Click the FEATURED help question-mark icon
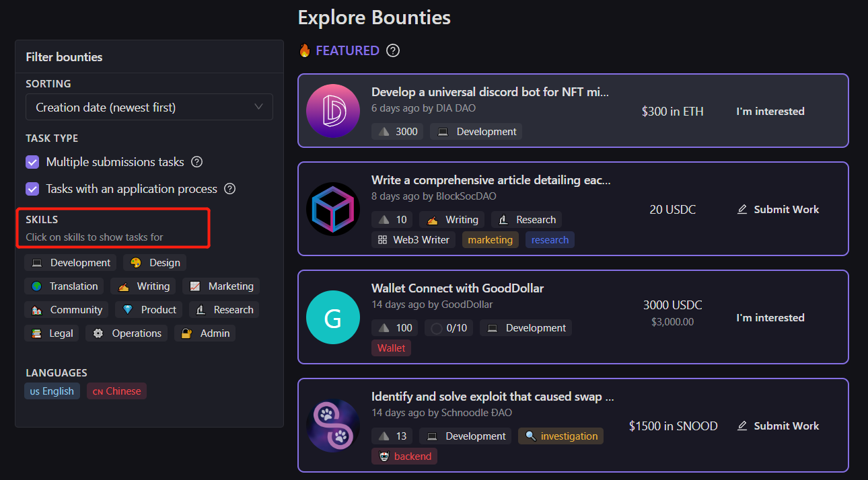Screen dimensions: 868x480 coord(394,50)
